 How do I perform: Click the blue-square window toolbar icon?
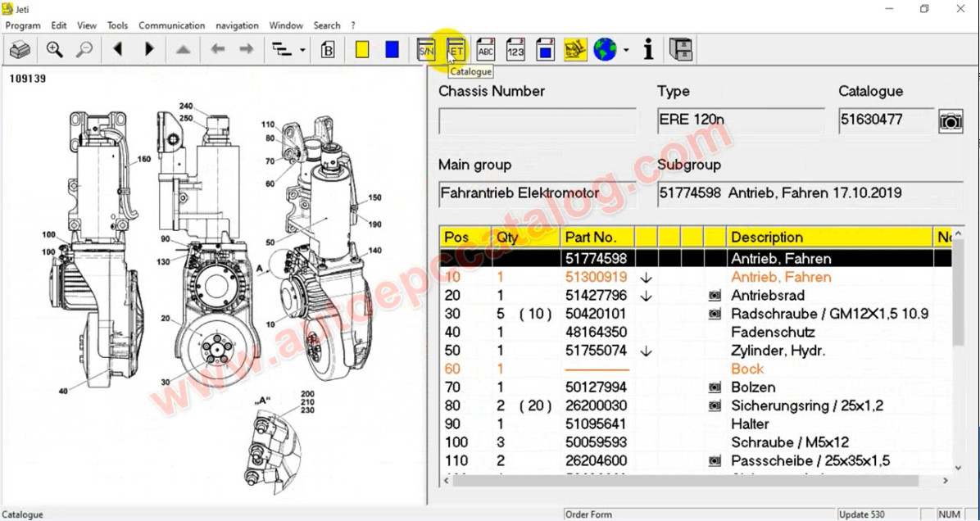[546, 49]
